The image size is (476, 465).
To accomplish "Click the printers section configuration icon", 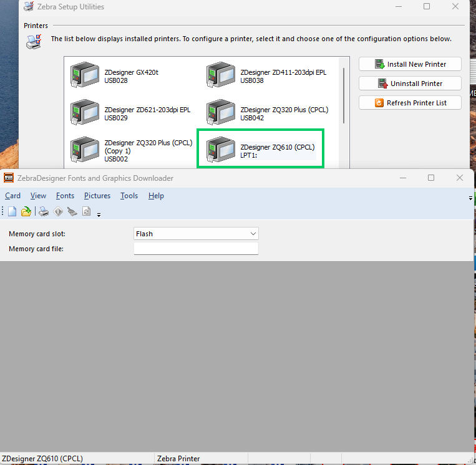I will (34, 42).
